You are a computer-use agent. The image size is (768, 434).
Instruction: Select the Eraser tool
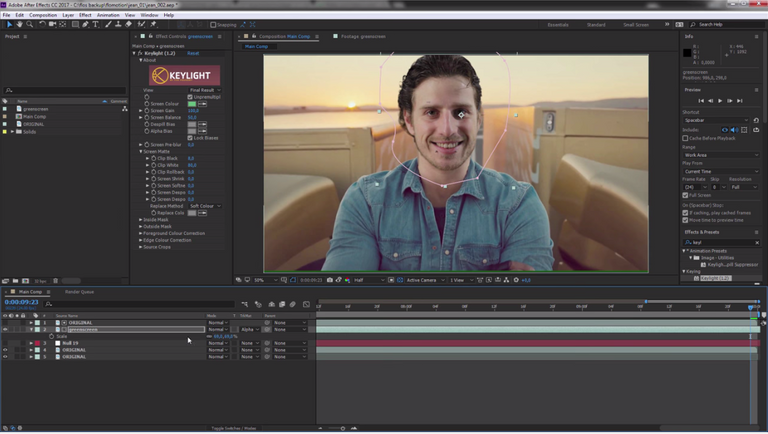pyautogui.click(x=128, y=24)
